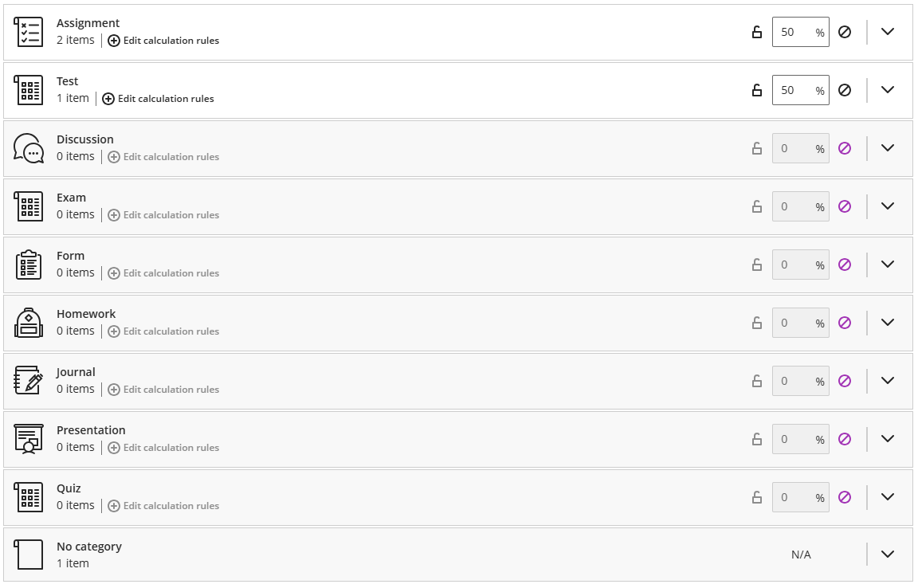
Task: Click the Journal notebook pencil icon
Action: coord(29,381)
